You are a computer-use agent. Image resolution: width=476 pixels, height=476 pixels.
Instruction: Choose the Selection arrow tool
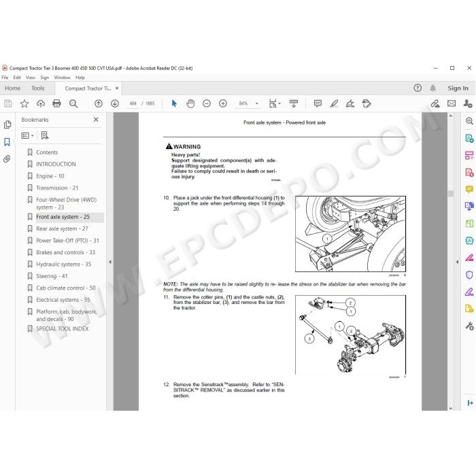coord(174,103)
